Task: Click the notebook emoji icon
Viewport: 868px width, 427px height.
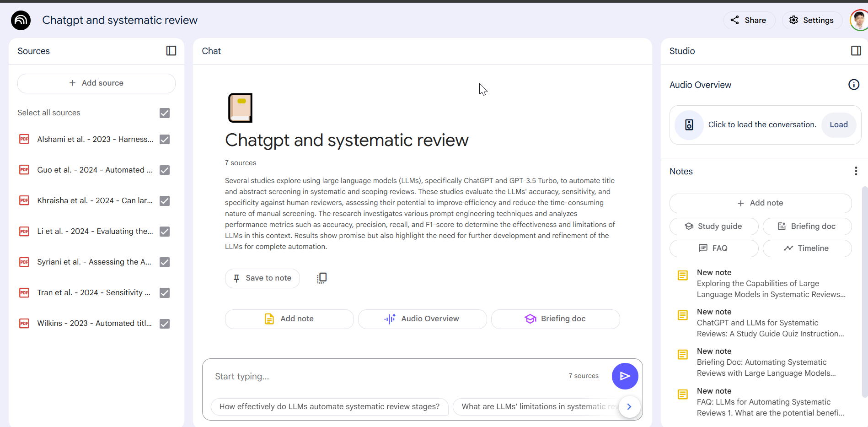Action: click(x=240, y=108)
